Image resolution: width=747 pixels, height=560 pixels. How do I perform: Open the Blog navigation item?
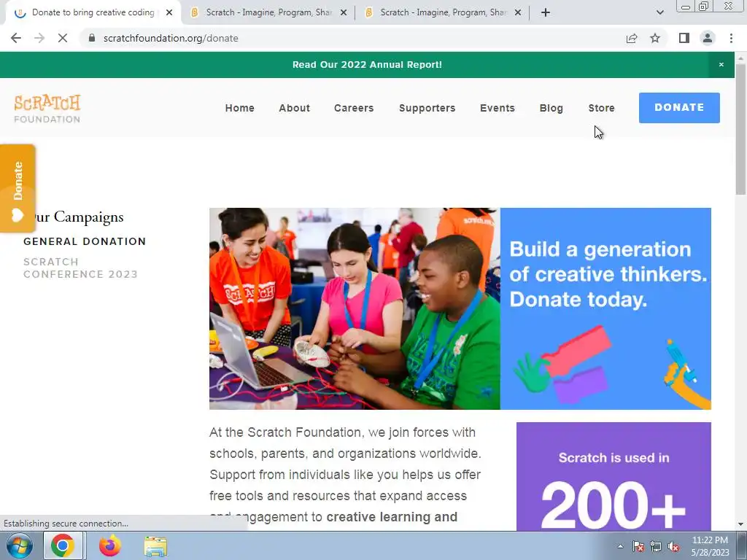(x=551, y=108)
